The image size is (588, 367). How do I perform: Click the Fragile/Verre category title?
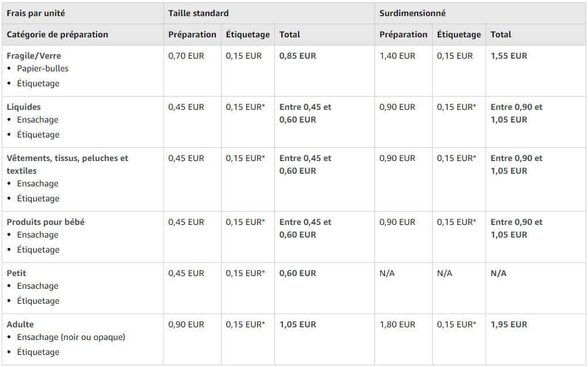[x=34, y=56]
